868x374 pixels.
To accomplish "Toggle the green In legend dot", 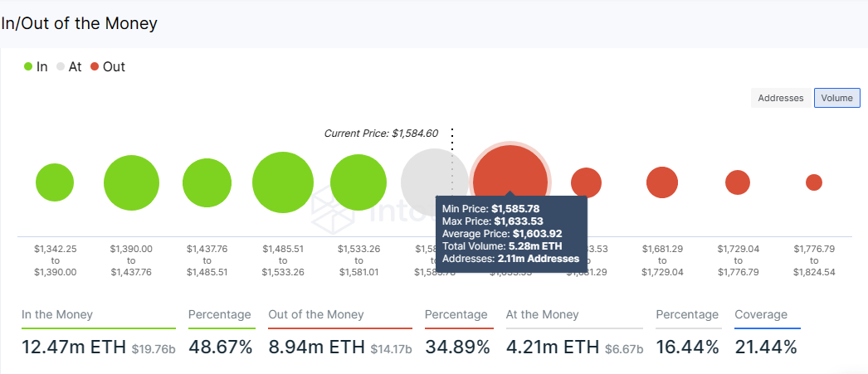I will click(x=29, y=67).
